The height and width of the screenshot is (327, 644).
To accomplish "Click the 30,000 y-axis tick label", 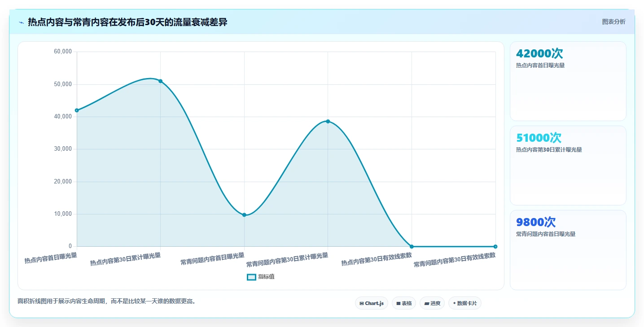I will (x=63, y=149).
